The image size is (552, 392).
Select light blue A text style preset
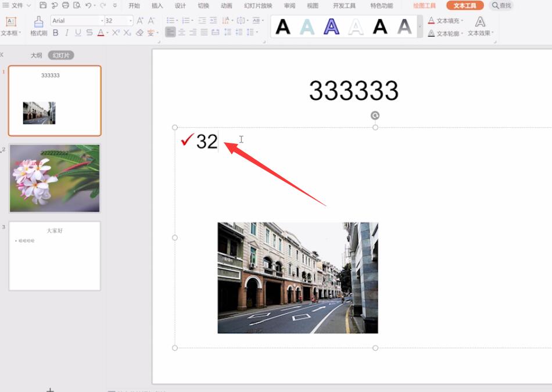pyautogui.click(x=307, y=27)
